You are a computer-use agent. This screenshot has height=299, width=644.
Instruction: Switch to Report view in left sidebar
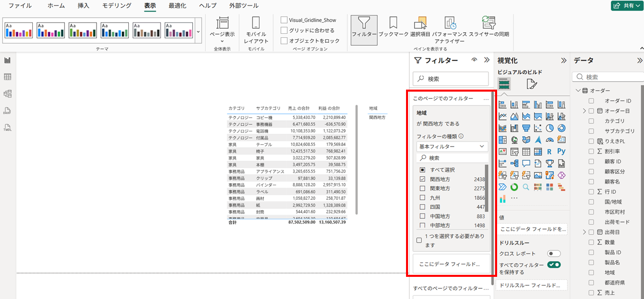(8, 60)
